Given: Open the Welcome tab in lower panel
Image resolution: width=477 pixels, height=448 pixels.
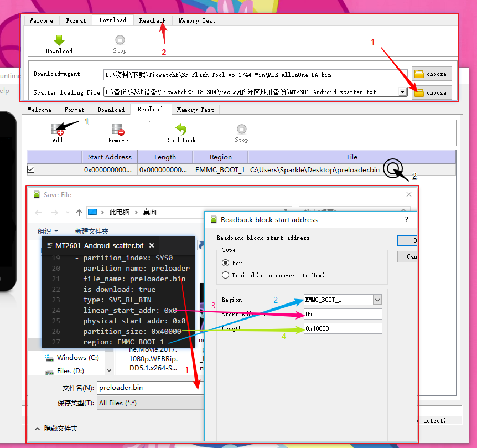Looking at the screenshot, I should (x=39, y=110).
